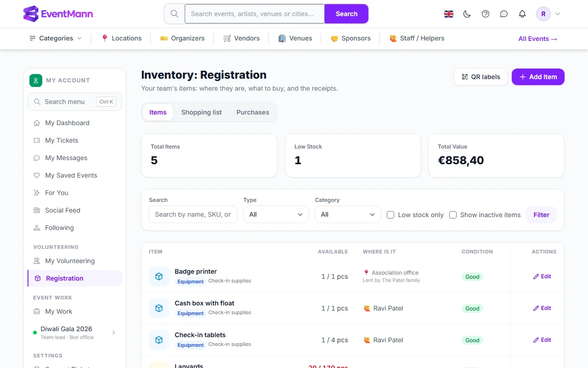This screenshot has height=368, width=588.
Task: Click the Check-in tablets item icon
Action: (x=159, y=340)
